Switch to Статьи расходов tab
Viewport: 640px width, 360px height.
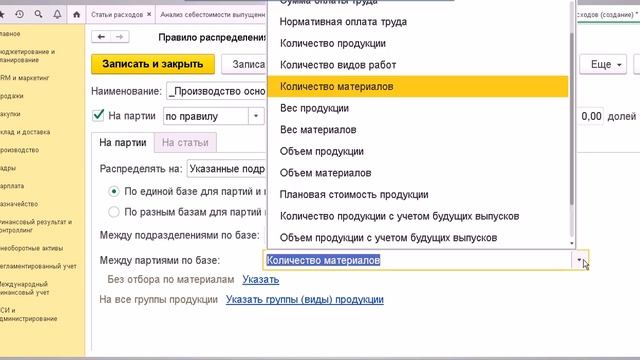[x=117, y=14]
